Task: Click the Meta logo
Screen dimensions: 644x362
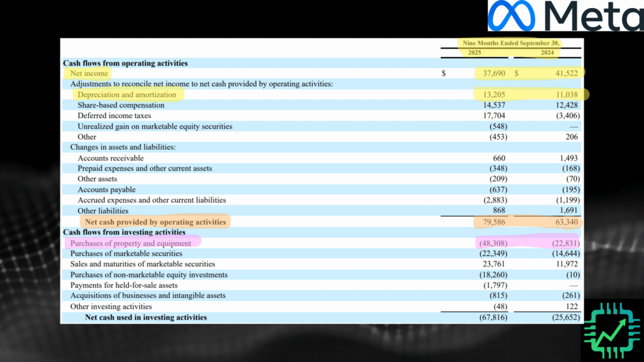Action: (x=565, y=16)
